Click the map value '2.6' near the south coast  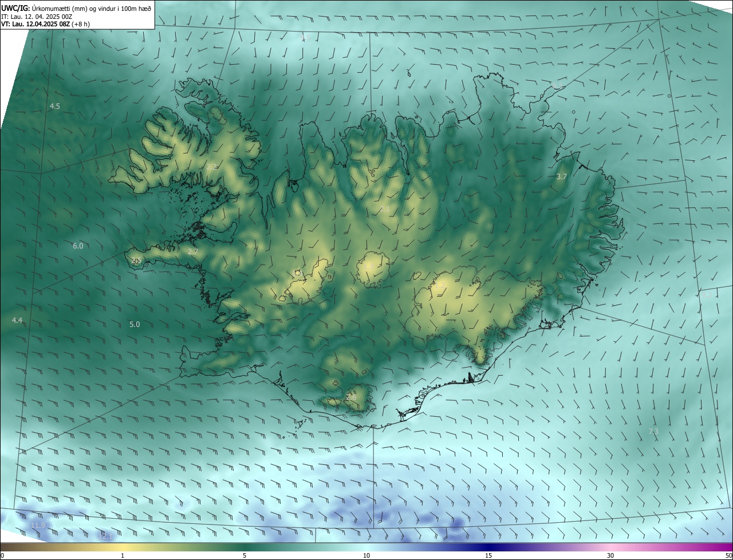(351, 397)
